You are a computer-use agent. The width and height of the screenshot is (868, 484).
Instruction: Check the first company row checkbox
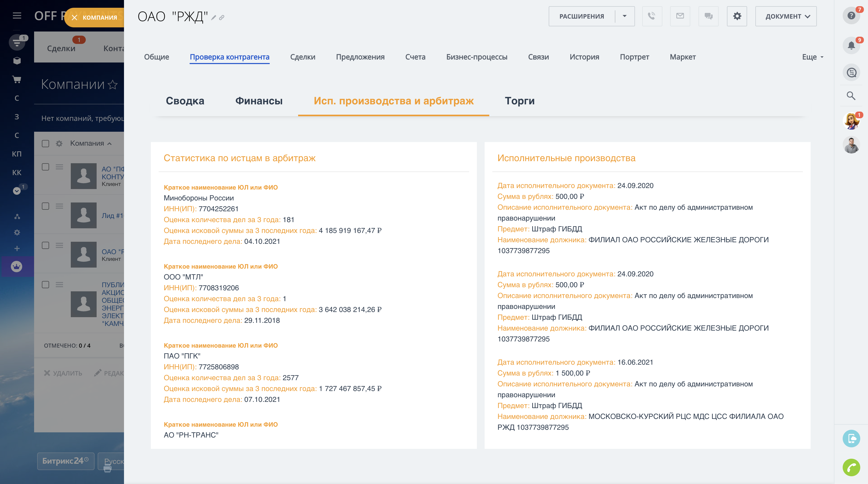[45, 167]
